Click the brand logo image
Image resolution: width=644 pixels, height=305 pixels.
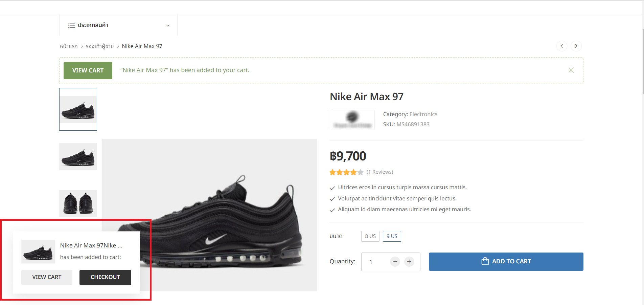352,119
